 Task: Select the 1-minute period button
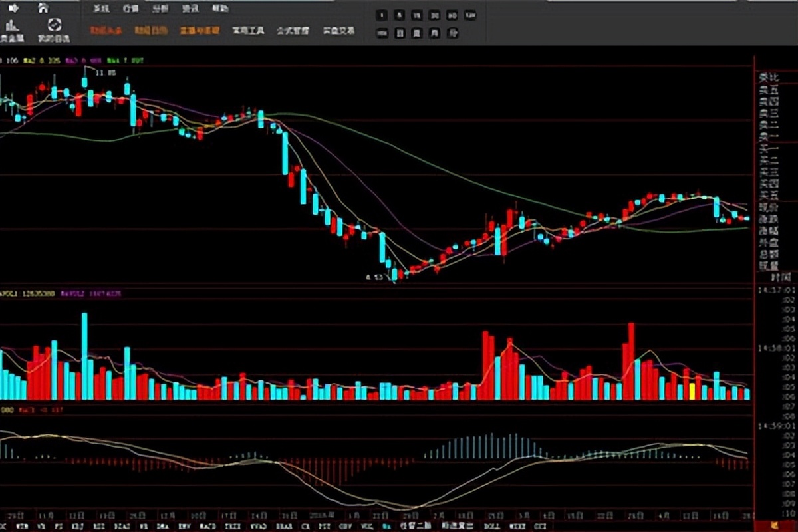click(382, 15)
